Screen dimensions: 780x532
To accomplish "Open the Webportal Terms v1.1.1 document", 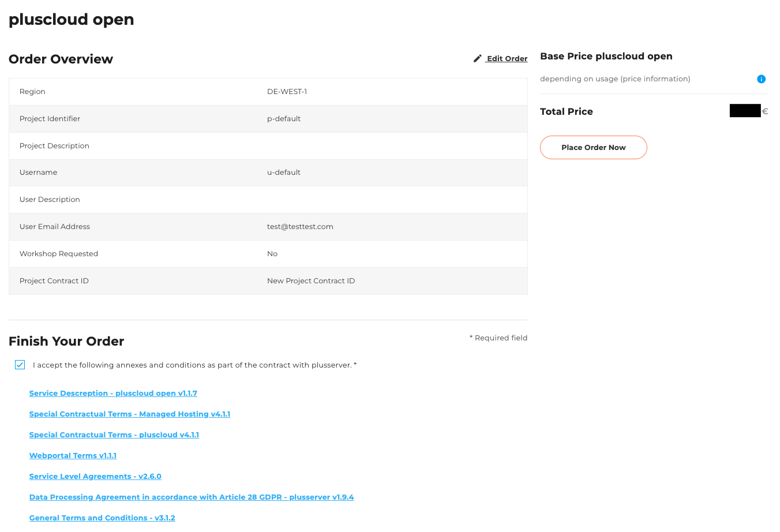I will tap(73, 455).
